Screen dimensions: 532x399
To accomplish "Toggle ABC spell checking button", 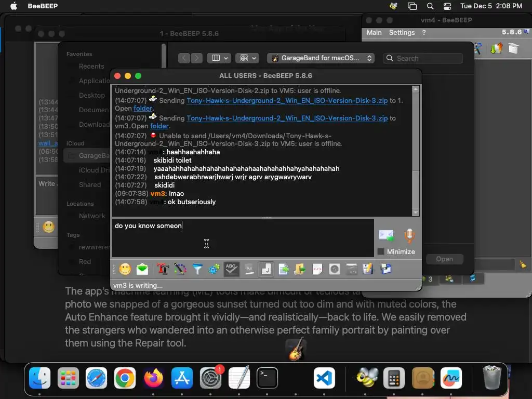I will tap(231, 269).
